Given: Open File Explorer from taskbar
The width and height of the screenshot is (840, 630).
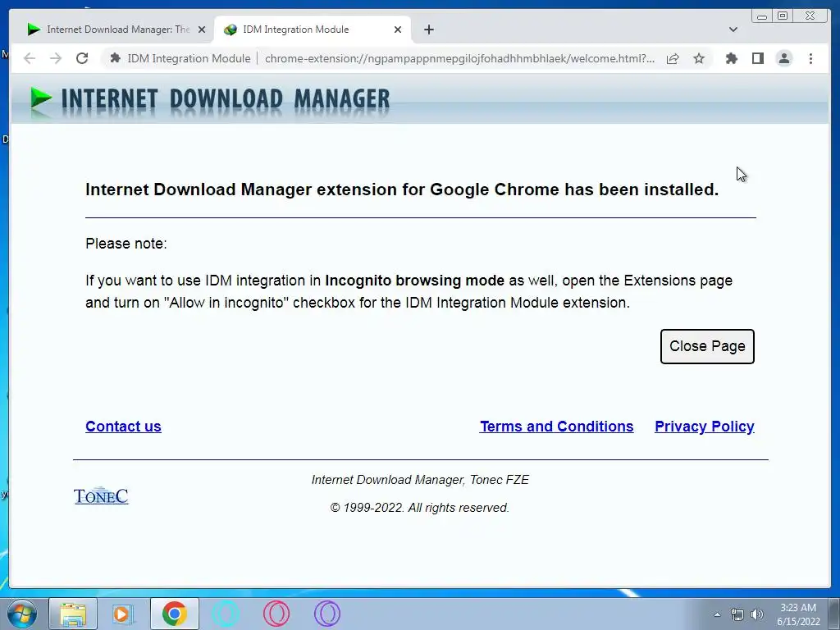Looking at the screenshot, I should pyautogui.click(x=73, y=614).
